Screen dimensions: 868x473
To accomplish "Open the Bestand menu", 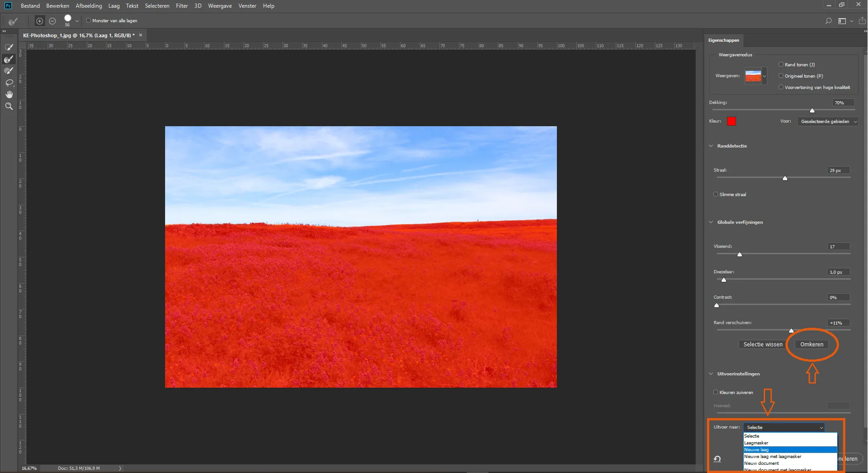I will point(30,6).
